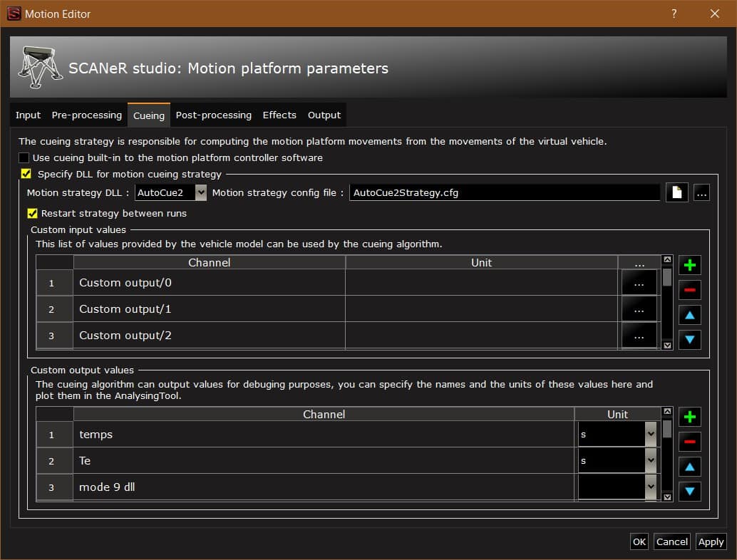
Task: Click ellipsis column header in custom input table
Action: [639, 263]
